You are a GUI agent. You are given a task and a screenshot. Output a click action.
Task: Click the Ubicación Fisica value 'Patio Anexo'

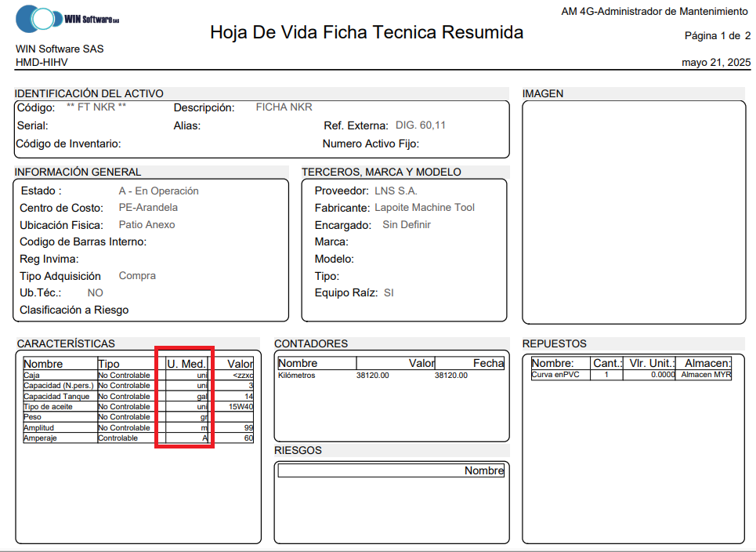point(146,225)
